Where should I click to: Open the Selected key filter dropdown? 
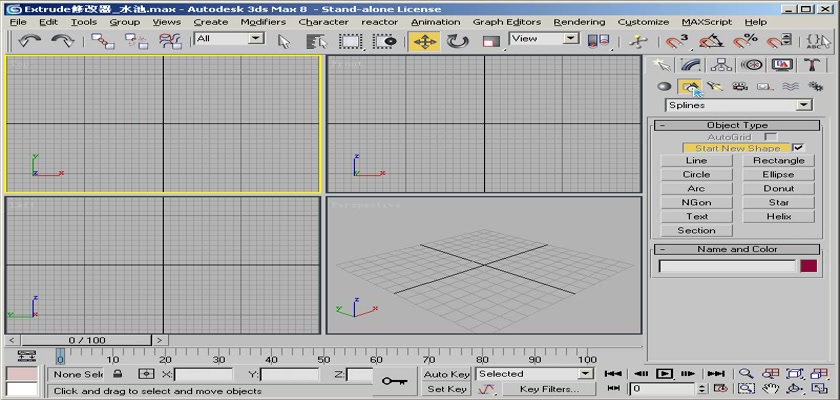[535, 374]
